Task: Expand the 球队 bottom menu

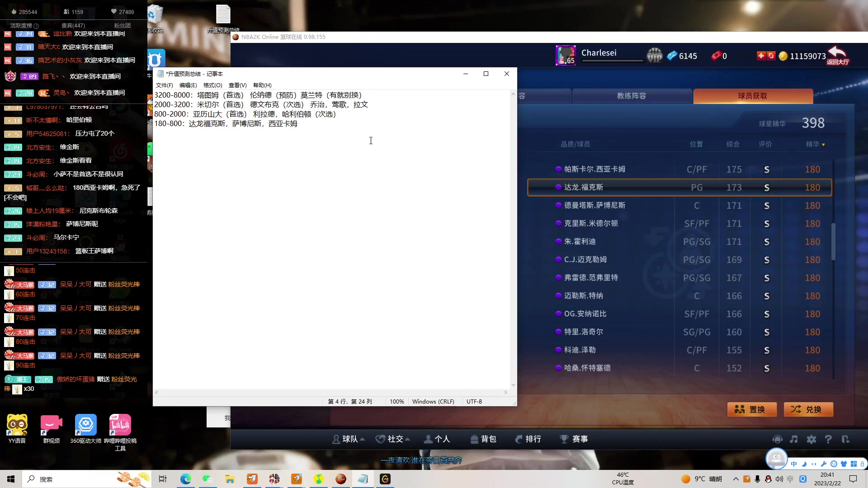Action: [x=349, y=439]
